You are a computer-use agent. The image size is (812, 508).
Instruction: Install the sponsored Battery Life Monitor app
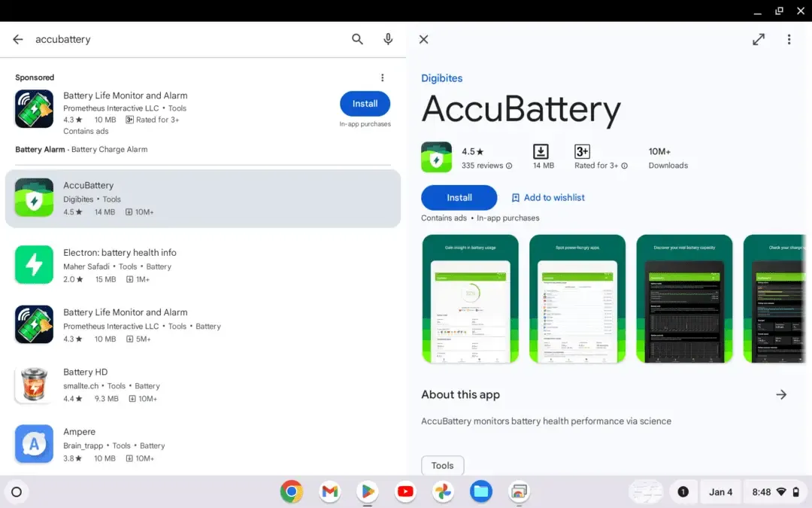pos(365,104)
